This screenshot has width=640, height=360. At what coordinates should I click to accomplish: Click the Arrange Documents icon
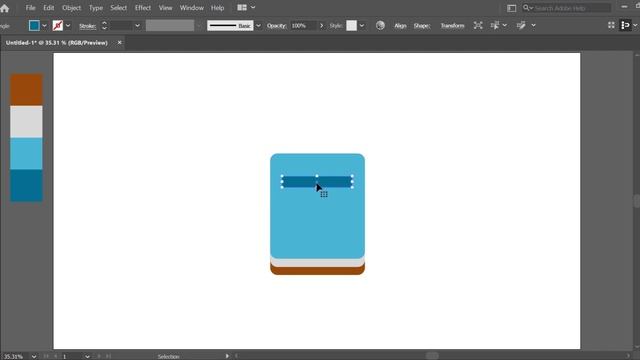[x=242, y=7]
